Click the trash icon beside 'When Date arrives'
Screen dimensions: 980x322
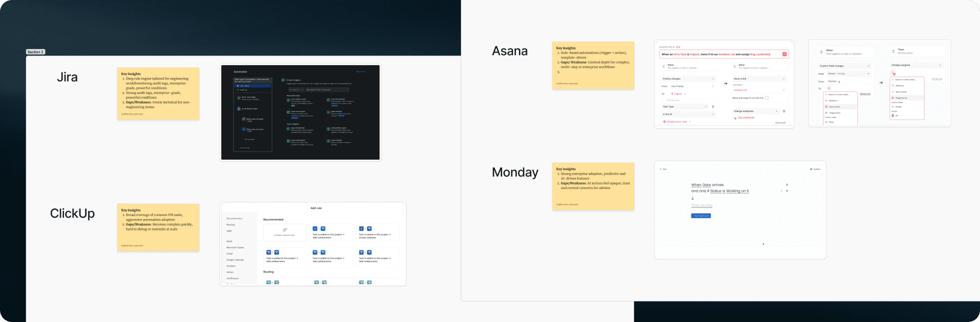click(x=786, y=185)
